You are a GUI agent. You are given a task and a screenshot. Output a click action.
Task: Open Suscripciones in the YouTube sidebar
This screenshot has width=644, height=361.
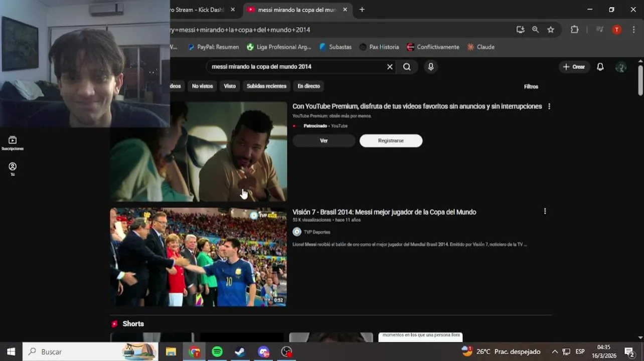point(13,143)
